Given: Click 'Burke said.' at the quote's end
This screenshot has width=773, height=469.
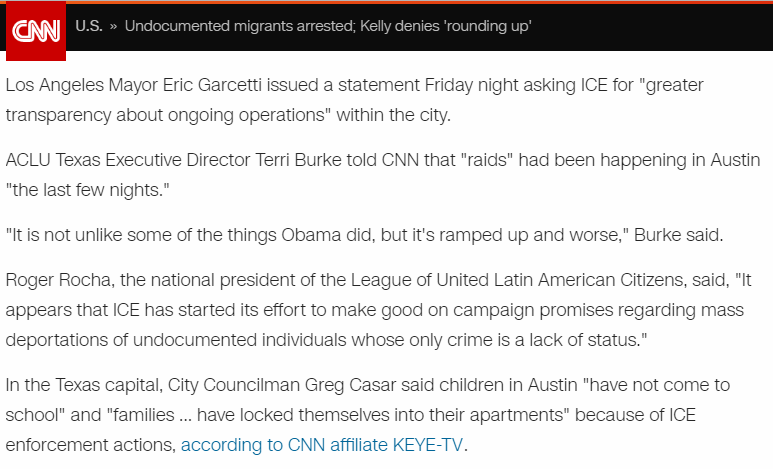Looking at the screenshot, I should (678, 235).
